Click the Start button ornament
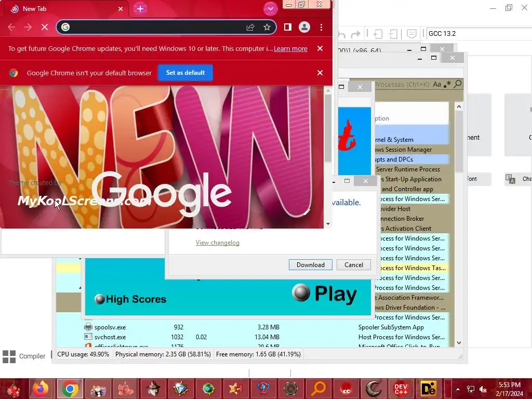532x399 pixels. tap(14, 389)
